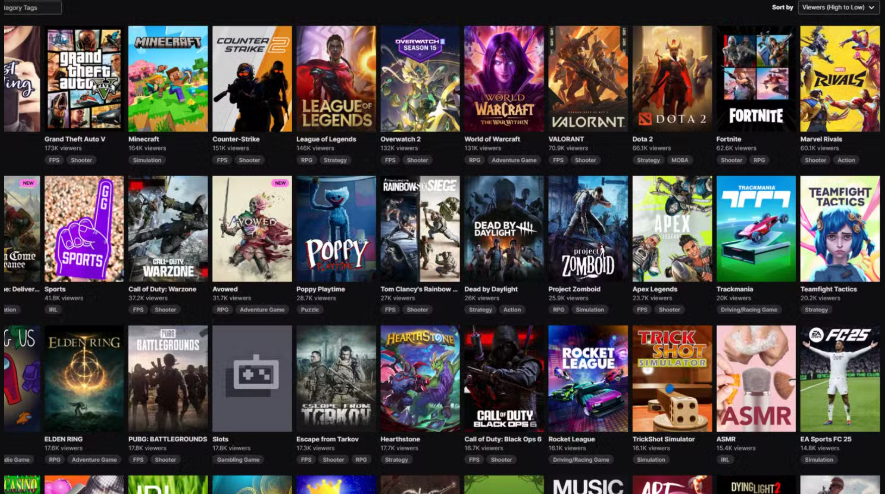Open the Dead by Daylight title link
Viewport: 885px width, 494px height.
coord(494,289)
